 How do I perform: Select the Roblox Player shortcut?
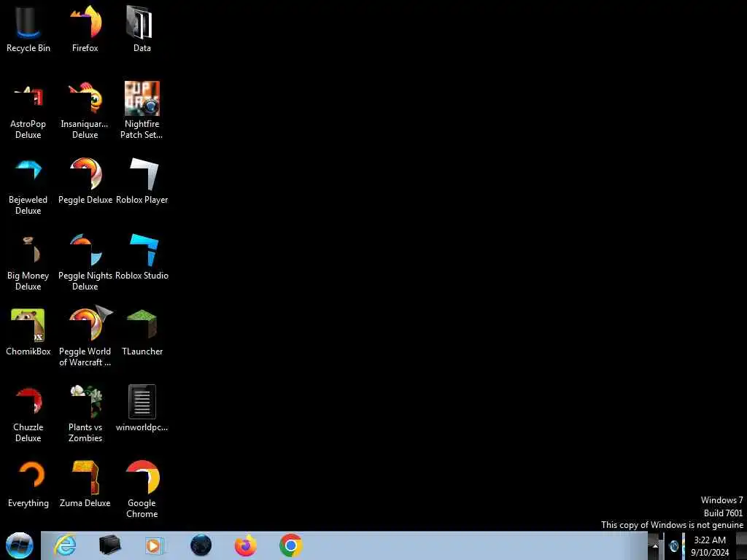point(142,181)
